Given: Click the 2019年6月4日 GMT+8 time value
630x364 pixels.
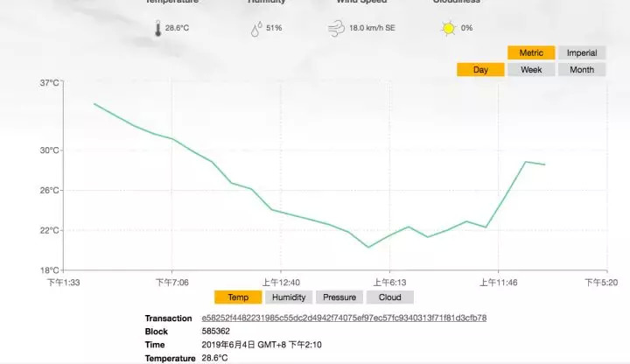Looking at the screenshot, I should 262,345.
